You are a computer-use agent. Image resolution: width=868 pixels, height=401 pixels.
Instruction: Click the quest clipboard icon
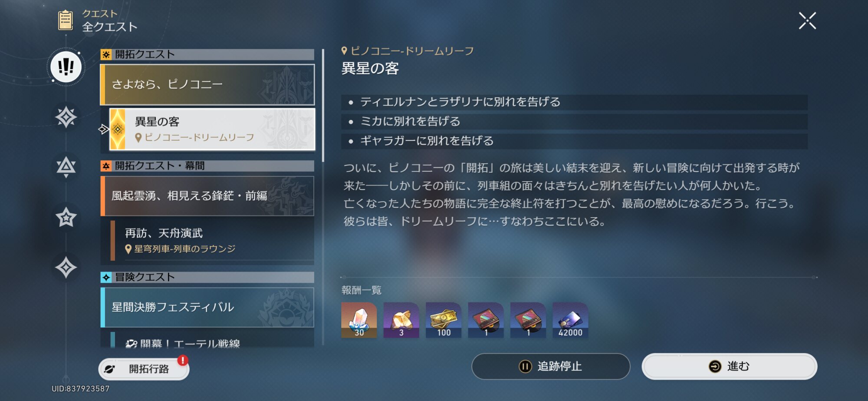(66, 20)
